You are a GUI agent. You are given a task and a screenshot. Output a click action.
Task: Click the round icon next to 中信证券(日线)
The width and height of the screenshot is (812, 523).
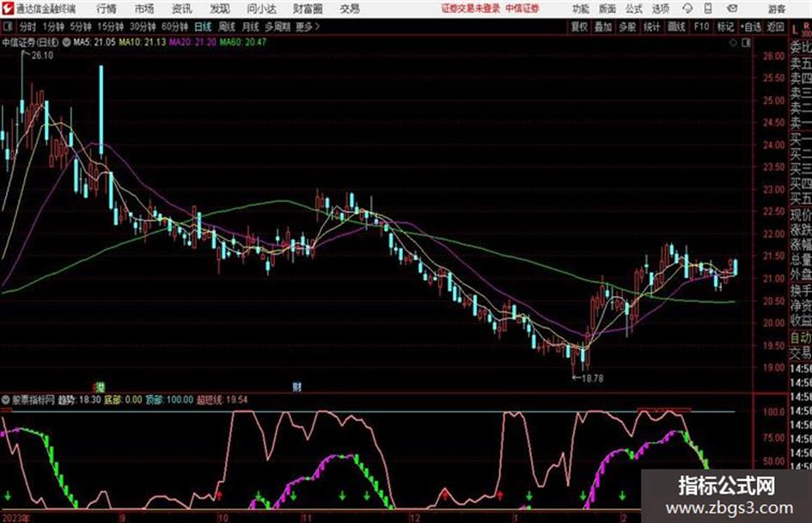(66, 42)
